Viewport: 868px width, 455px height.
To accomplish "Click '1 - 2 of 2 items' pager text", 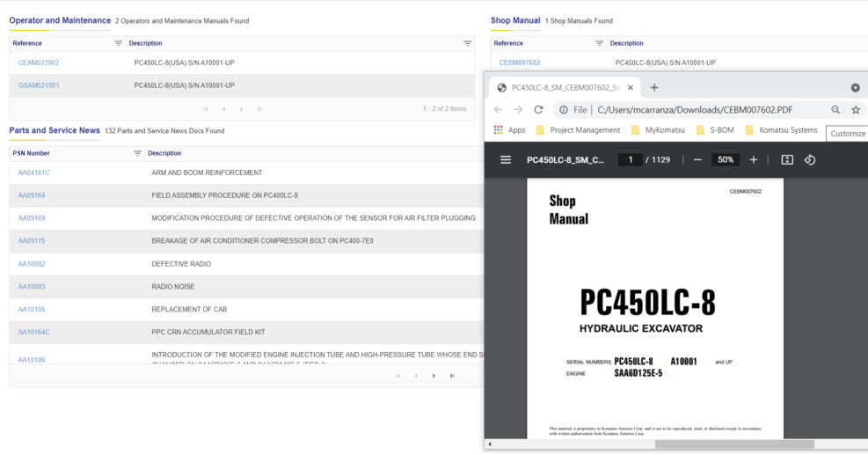I will [x=444, y=108].
